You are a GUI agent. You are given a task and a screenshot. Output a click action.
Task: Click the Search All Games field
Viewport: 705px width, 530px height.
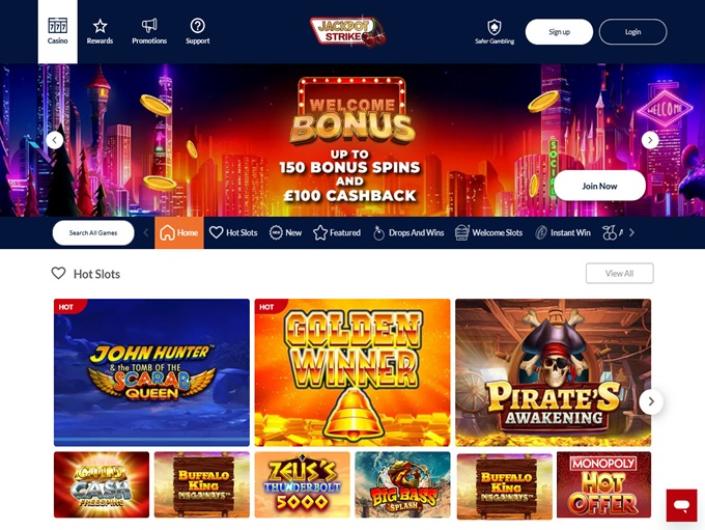[x=93, y=233]
